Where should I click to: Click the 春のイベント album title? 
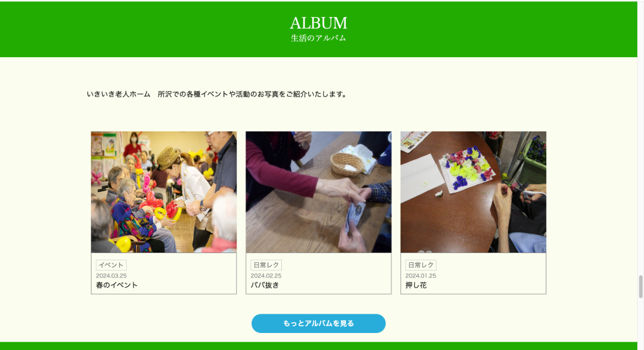click(x=117, y=285)
